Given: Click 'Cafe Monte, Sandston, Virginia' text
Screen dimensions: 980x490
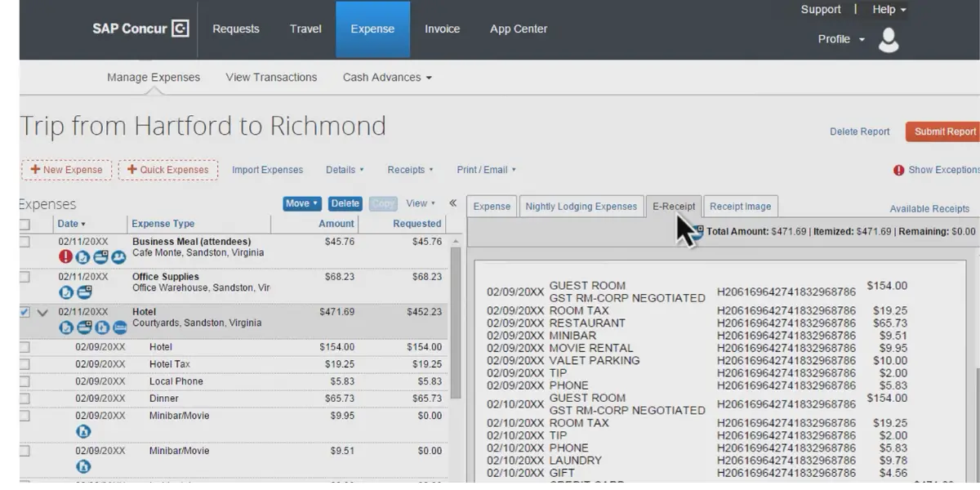Looking at the screenshot, I should (x=198, y=253).
